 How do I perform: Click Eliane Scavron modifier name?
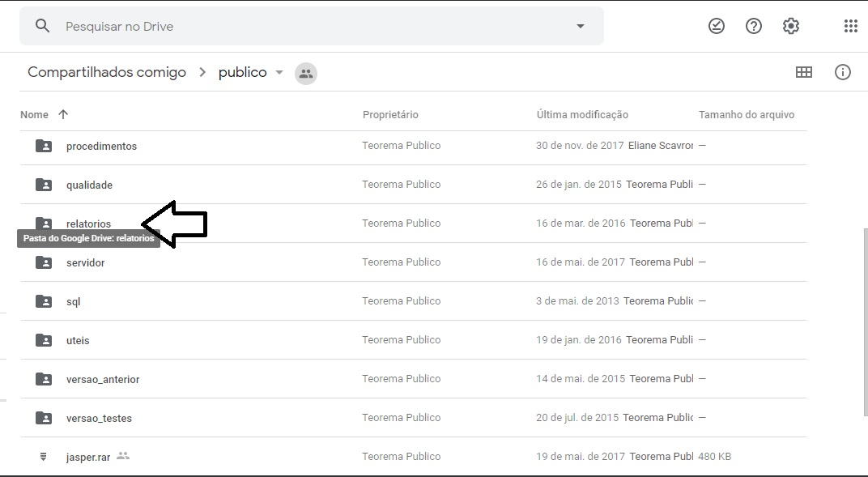click(661, 146)
